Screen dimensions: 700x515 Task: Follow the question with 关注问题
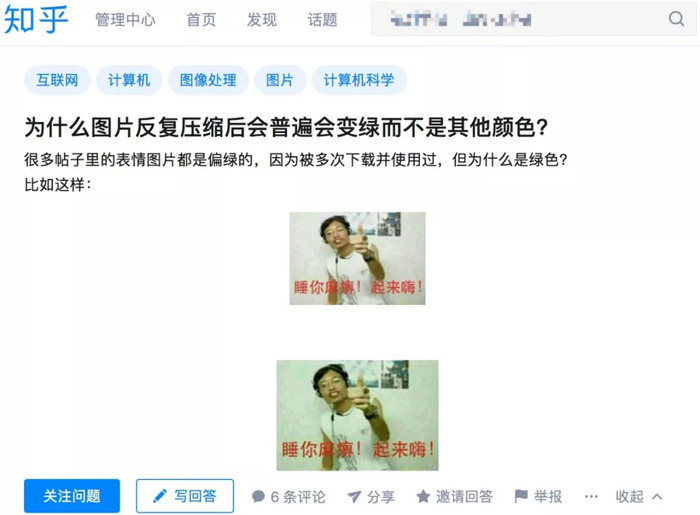coord(72,496)
